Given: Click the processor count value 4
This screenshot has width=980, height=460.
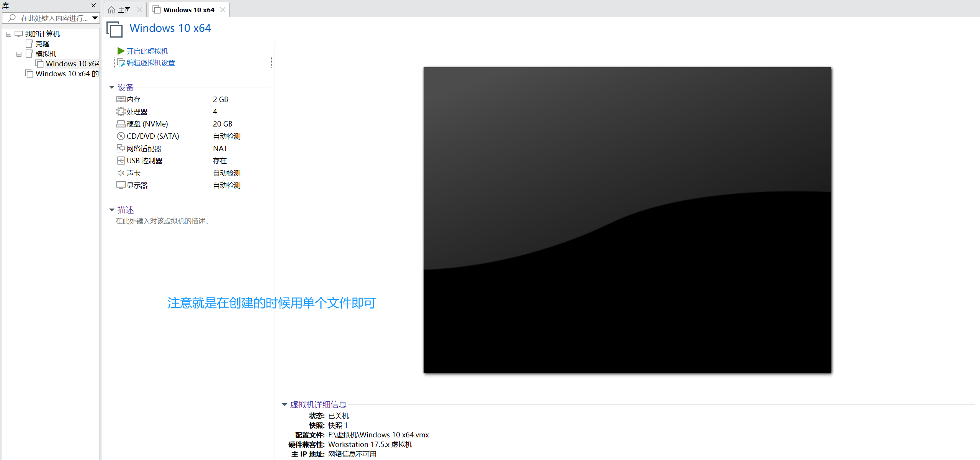Looking at the screenshot, I should (215, 112).
